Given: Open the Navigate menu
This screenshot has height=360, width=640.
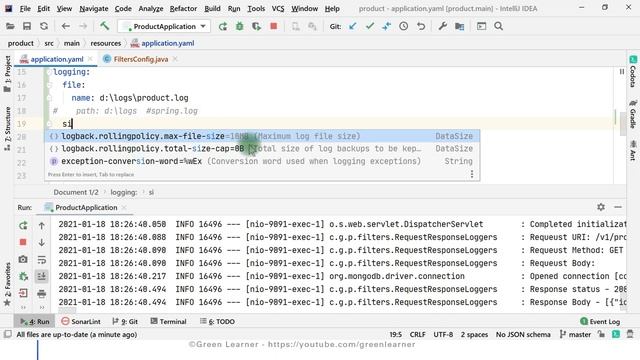Looking at the screenshot, I should click(x=93, y=9).
